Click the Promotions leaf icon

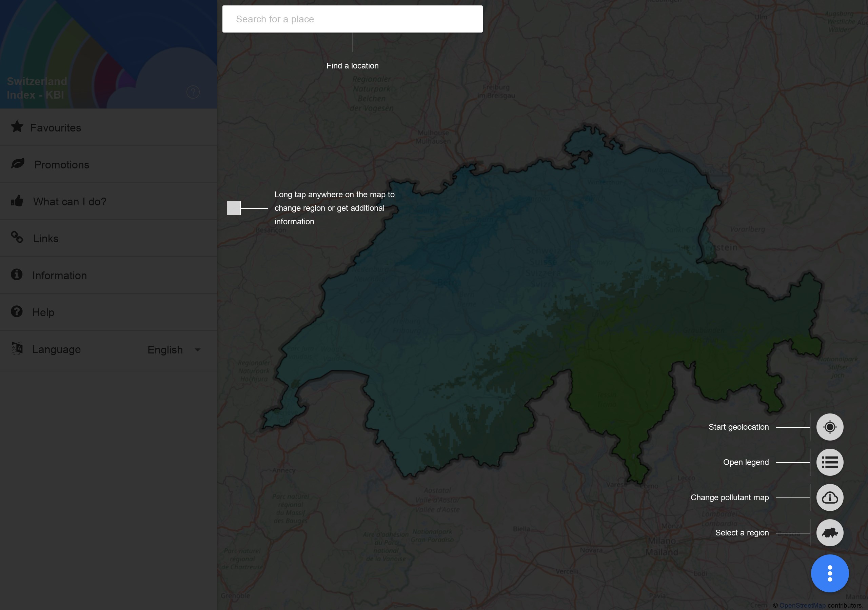coord(17,164)
